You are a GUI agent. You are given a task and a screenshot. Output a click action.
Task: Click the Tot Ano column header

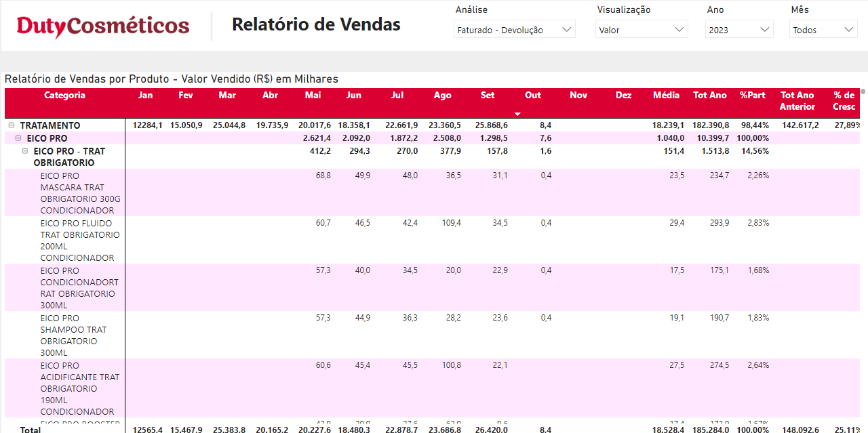point(710,96)
